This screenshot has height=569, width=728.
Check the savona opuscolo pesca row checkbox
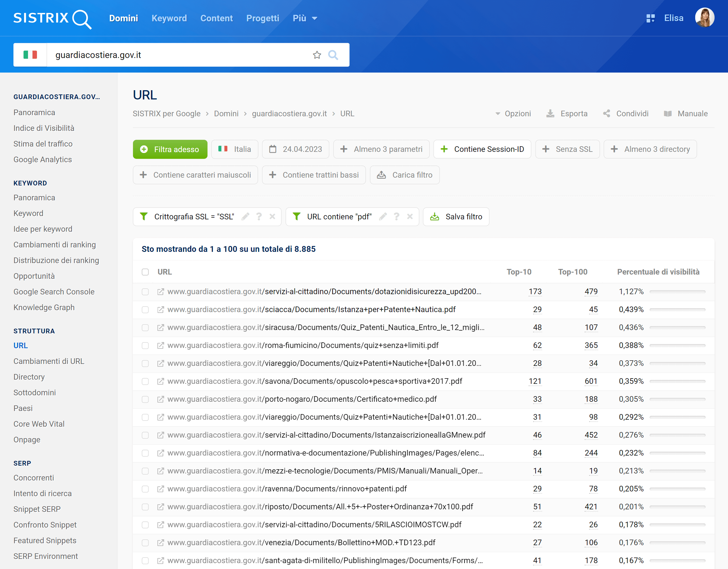click(x=145, y=382)
